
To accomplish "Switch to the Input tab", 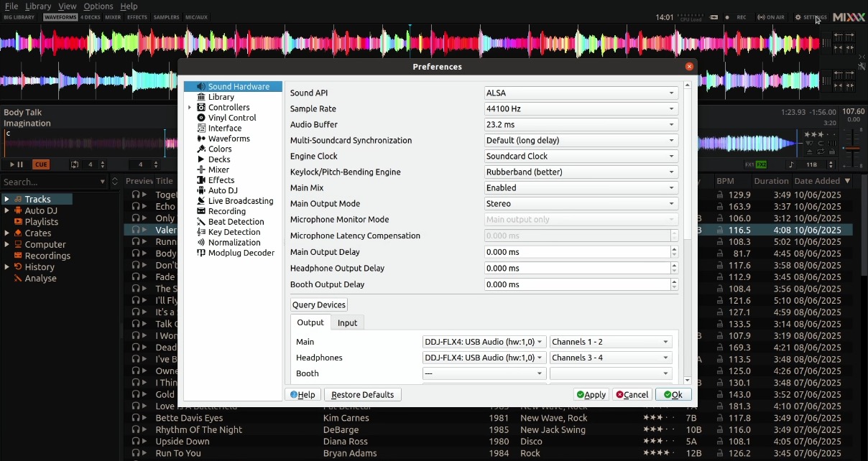I will [x=348, y=322].
